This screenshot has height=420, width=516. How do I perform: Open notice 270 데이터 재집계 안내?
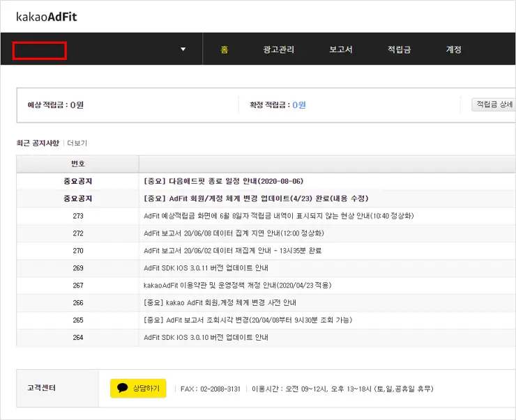(x=233, y=251)
